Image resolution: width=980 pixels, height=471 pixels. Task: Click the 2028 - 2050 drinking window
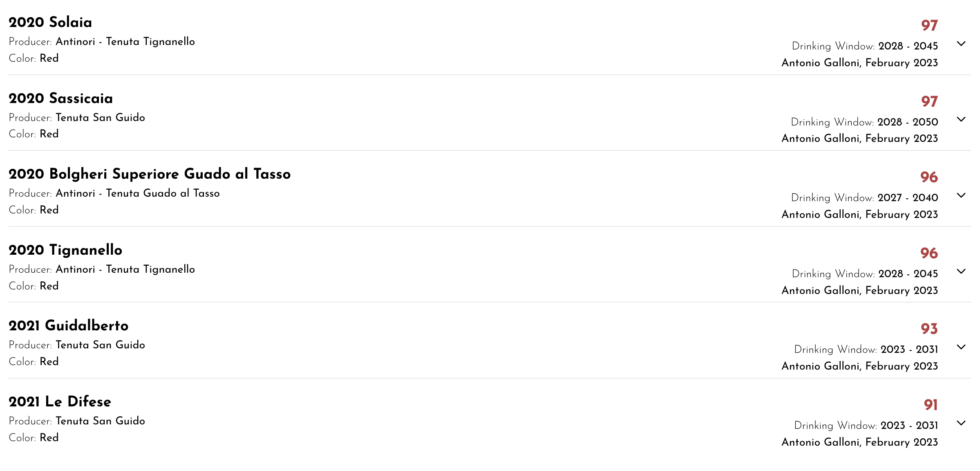[x=908, y=122]
